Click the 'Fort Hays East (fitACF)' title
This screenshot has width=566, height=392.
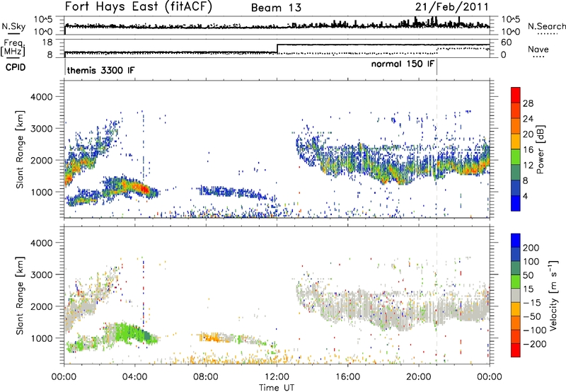click(139, 7)
